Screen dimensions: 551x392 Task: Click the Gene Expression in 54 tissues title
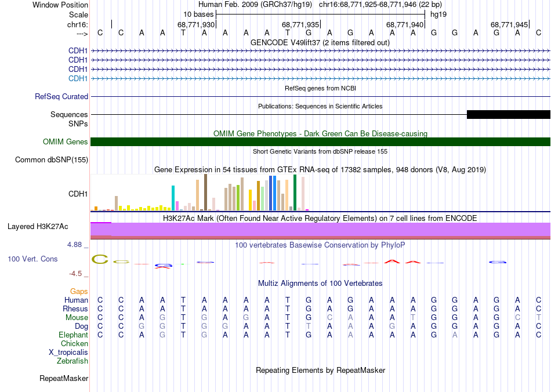coord(320,169)
